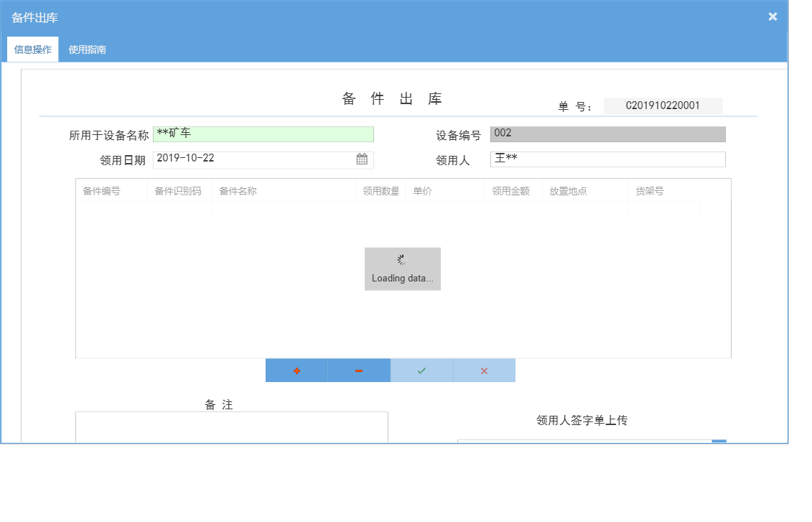
Task: Click the orange plus icon to add a row
Action: [297, 370]
